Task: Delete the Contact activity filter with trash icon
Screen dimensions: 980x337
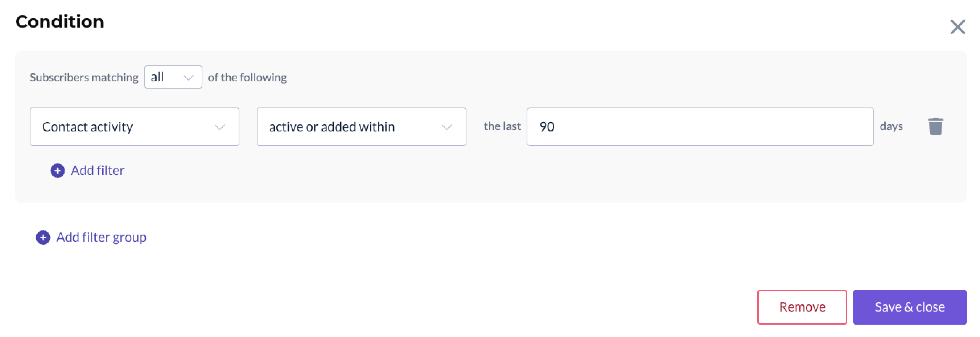Action: point(935,126)
